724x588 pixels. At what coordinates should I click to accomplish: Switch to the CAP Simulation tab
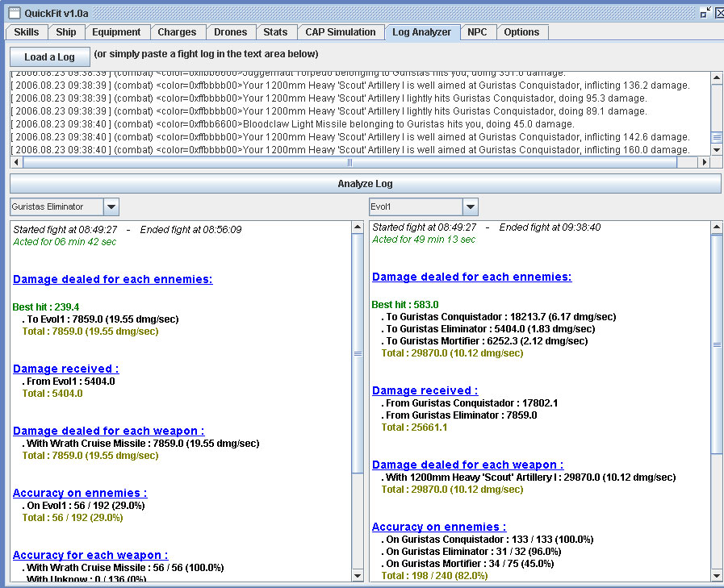(x=340, y=32)
